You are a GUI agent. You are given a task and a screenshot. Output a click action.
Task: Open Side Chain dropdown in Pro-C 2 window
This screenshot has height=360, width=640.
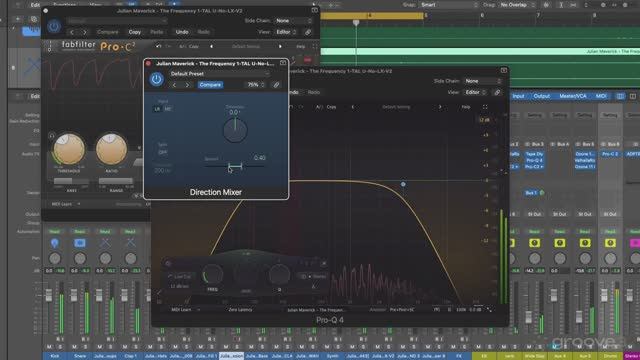click(293, 20)
